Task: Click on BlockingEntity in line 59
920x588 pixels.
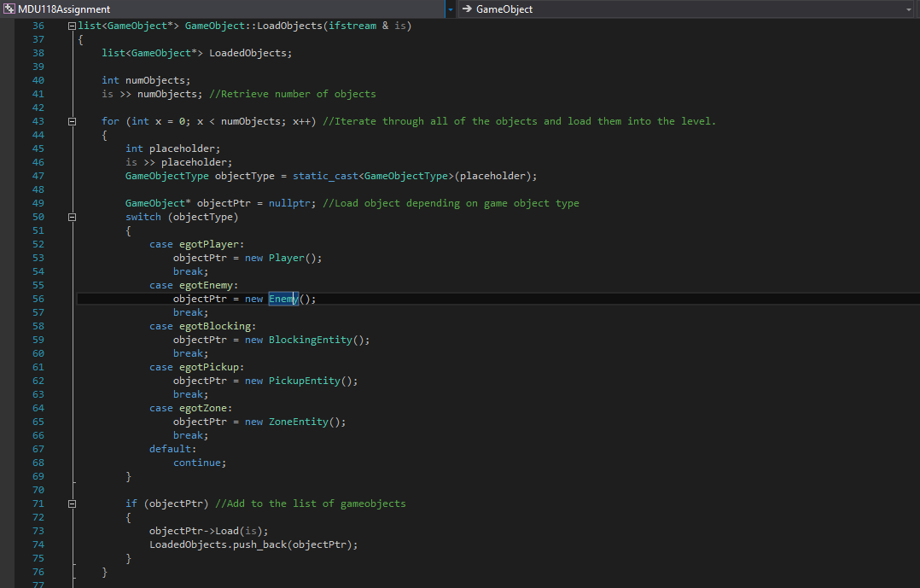Action: point(310,340)
